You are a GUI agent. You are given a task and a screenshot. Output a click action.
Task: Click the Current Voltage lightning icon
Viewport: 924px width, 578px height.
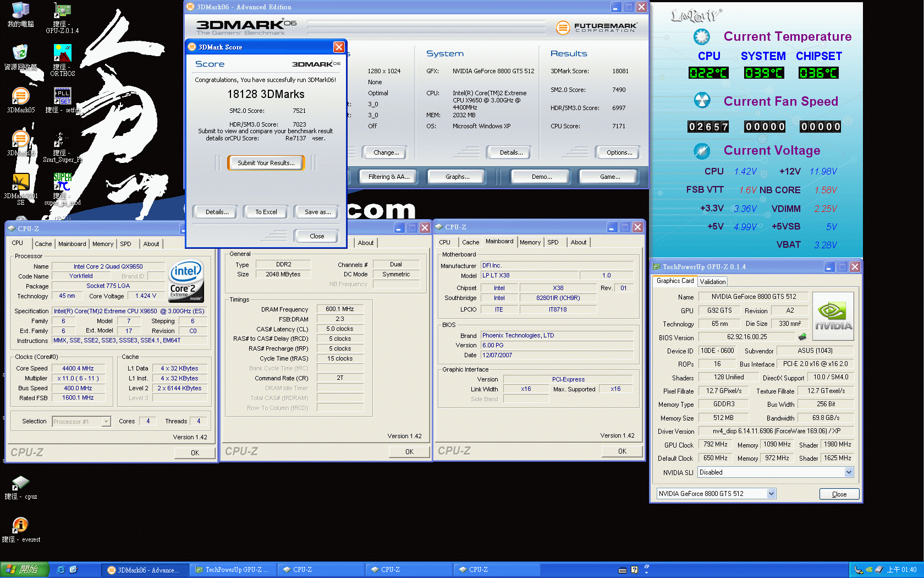701,150
